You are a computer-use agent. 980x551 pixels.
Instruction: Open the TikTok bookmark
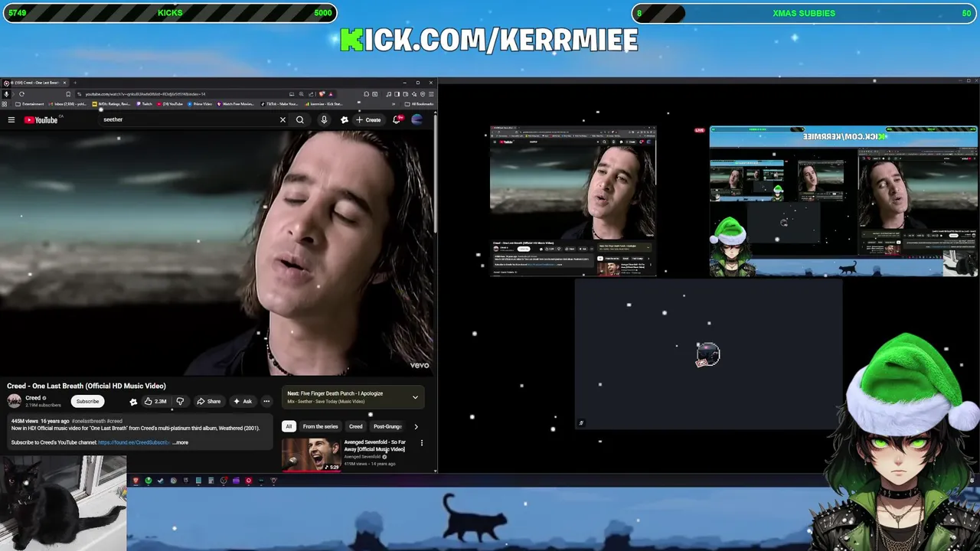278,104
